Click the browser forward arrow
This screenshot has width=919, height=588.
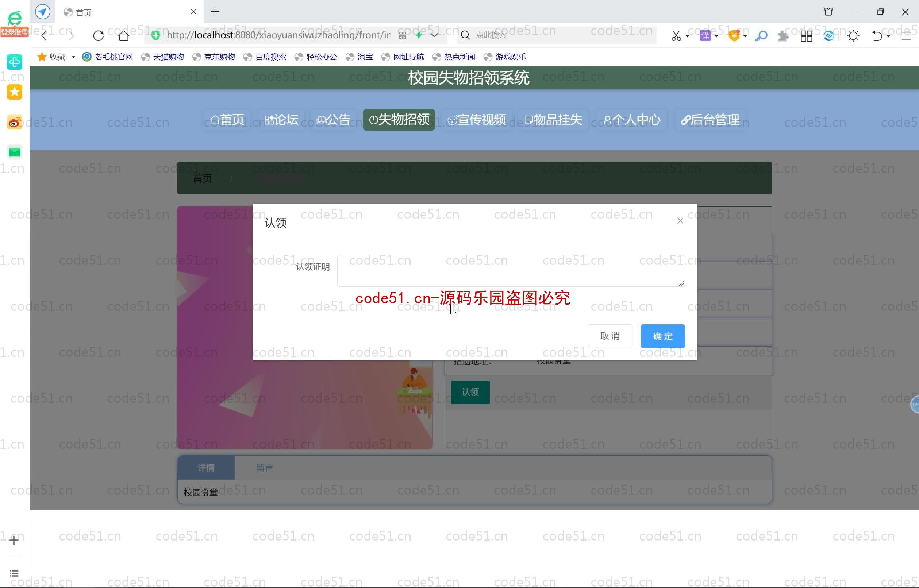pyautogui.click(x=71, y=35)
